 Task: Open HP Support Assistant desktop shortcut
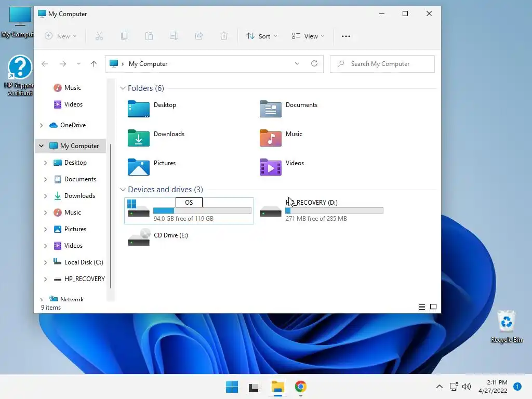click(20, 75)
